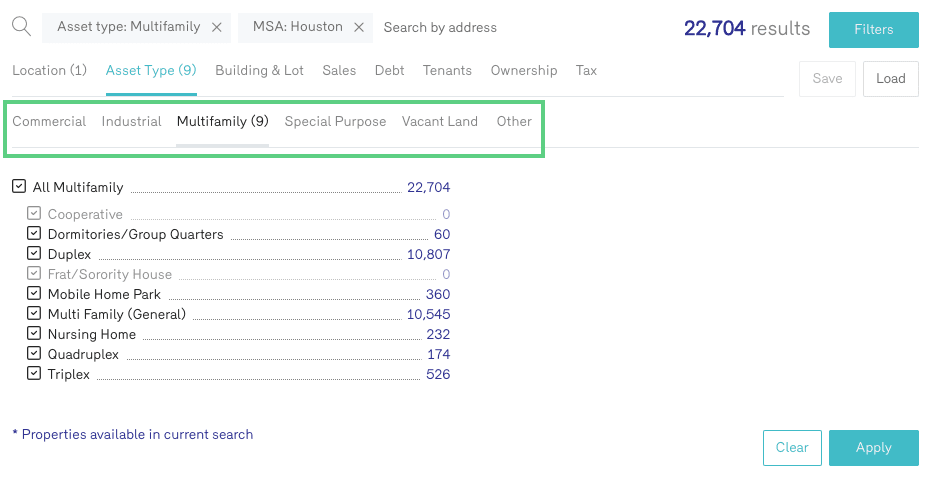Switch to the Commercial asset subtab
Viewport: 927px width, 479px height.
49,121
